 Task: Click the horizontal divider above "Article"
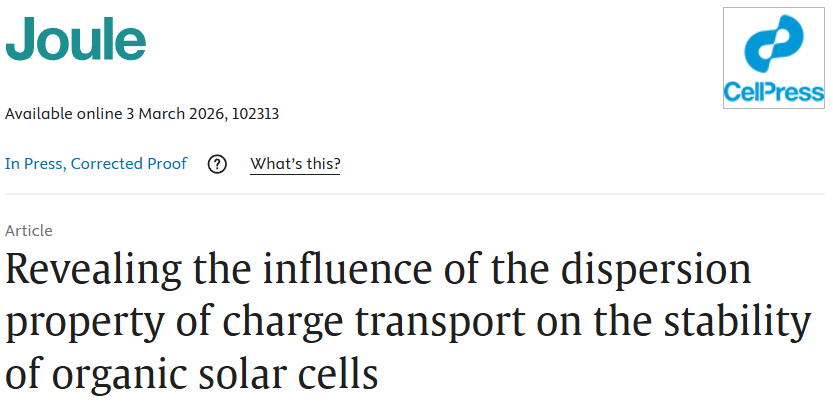pyautogui.click(x=416, y=194)
